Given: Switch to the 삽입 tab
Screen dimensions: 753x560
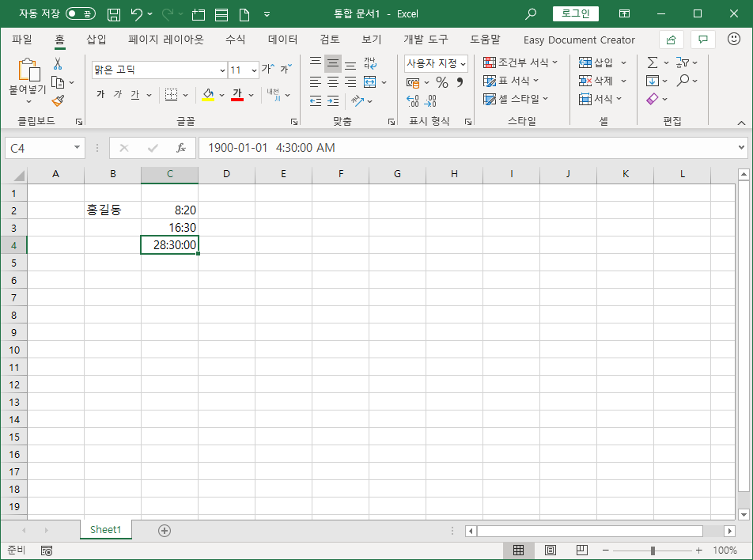Looking at the screenshot, I should 96,40.
